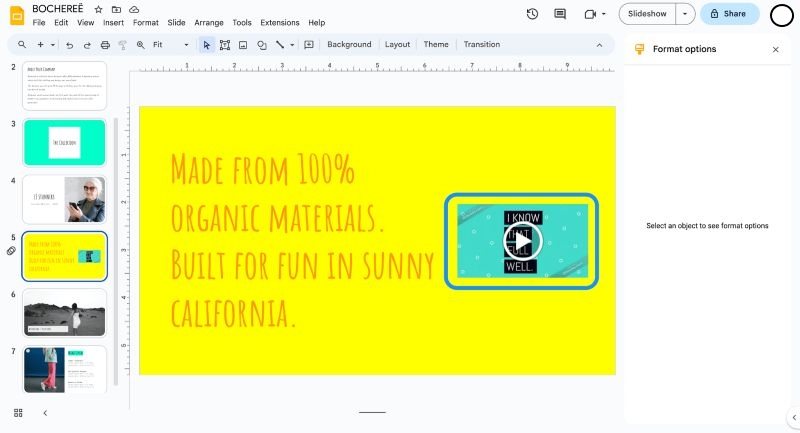Add a comment from toolbar

coord(309,45)
